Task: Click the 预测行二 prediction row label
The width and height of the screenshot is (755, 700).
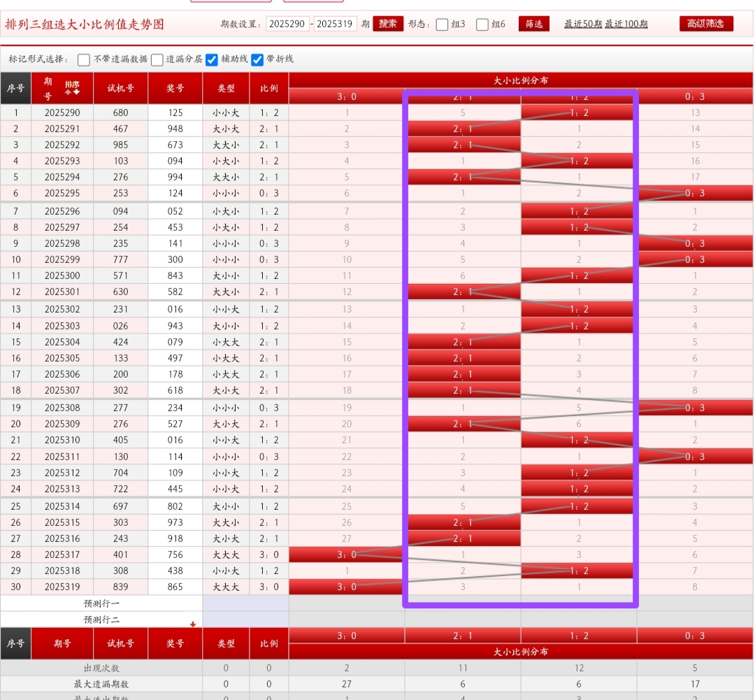Action: pos(101,620)
